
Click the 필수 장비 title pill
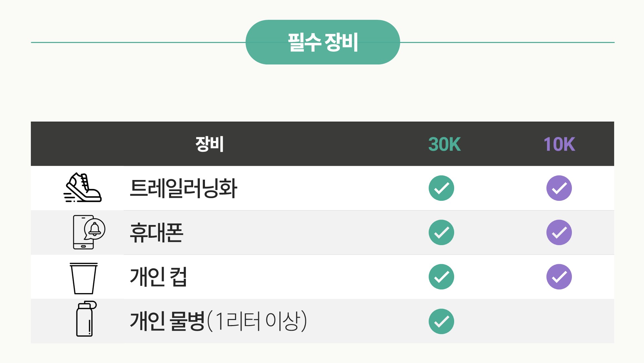[323, 42]
